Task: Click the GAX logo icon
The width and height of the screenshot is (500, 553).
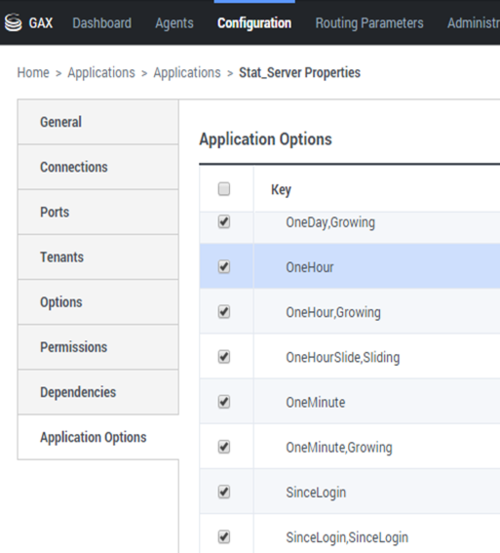Action: coord(13,23)
